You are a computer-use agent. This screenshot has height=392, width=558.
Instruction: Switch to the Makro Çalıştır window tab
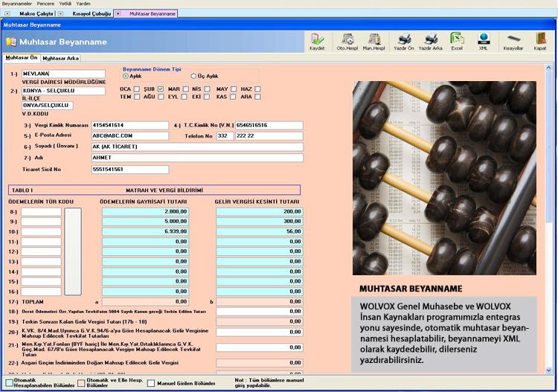point(35,13)
